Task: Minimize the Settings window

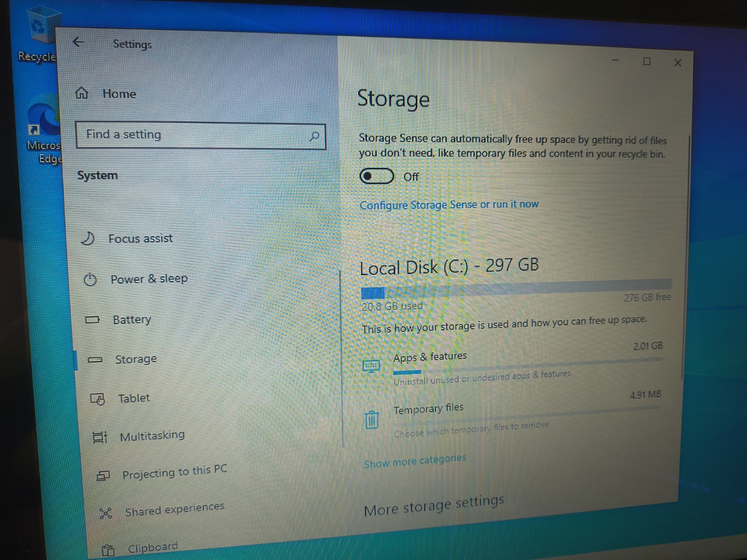Action: [x=616, y=60]
